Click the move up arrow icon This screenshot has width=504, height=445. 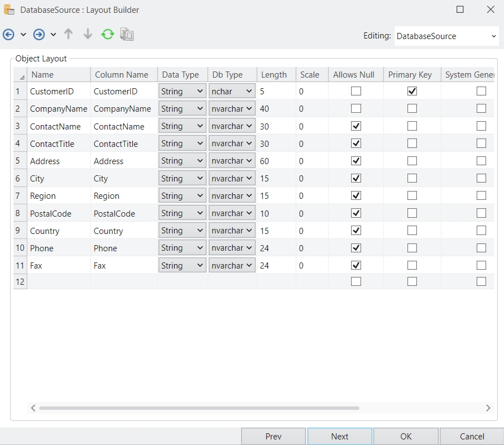click(x=68, y=35)
